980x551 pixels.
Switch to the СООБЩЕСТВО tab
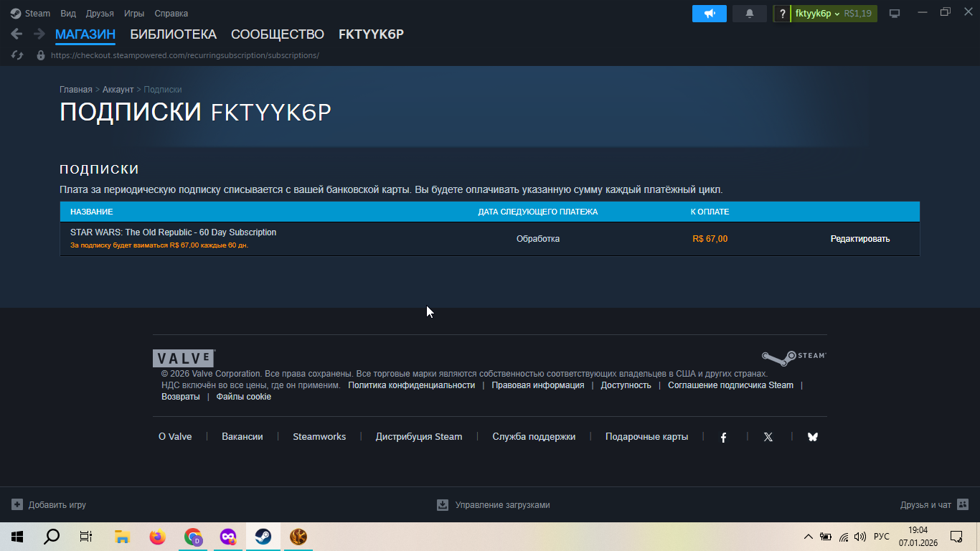pyautogui.click(x=278, y=34)
